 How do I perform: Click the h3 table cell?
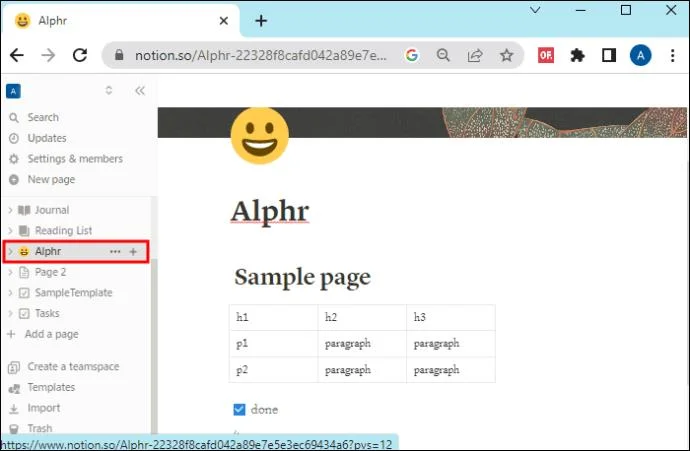click(451, 317)
